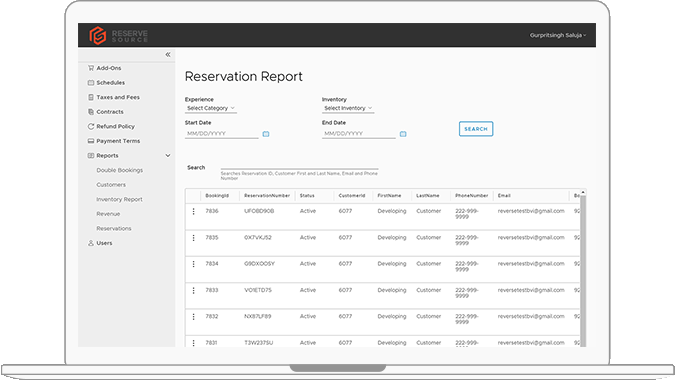The image size is (675, 380).
Task: Click email in row 7834
Action: pyautogui.click(x=531, y=264)
